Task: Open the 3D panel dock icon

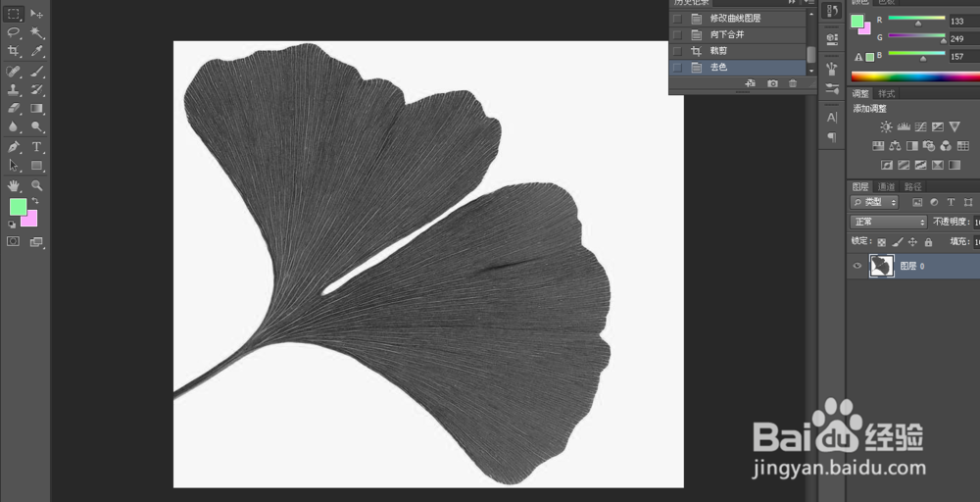Action: click(832, 39)
